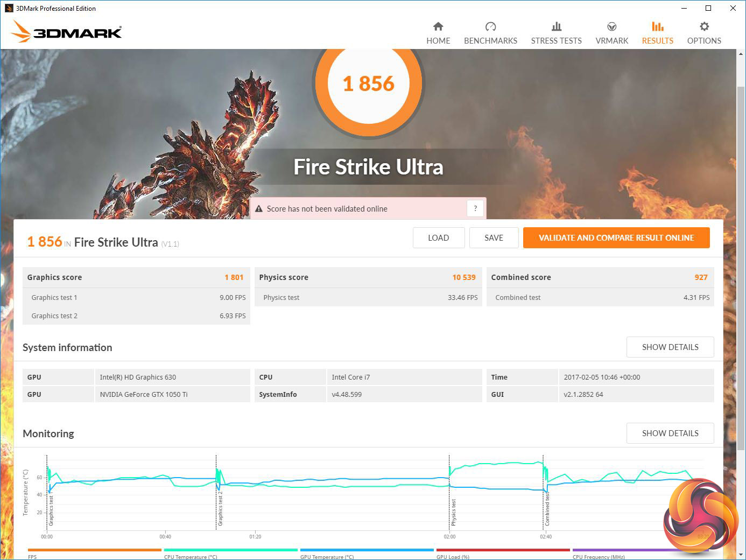Save the result with SAVE button
The width and height of the screenshot is (746, 560).
[494, 238]
